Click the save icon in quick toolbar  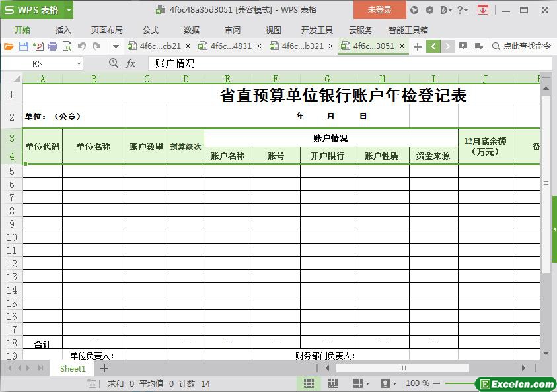[23, 46]
